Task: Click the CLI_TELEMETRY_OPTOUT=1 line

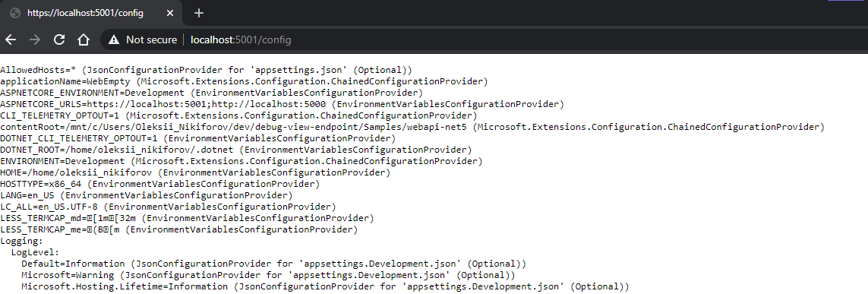Action: (238, 115)
